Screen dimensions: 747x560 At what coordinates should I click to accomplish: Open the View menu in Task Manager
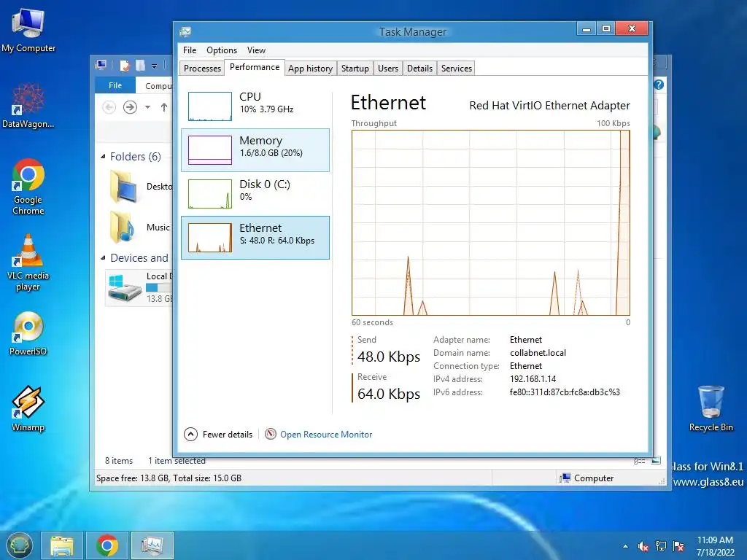(x=256, y=50)
